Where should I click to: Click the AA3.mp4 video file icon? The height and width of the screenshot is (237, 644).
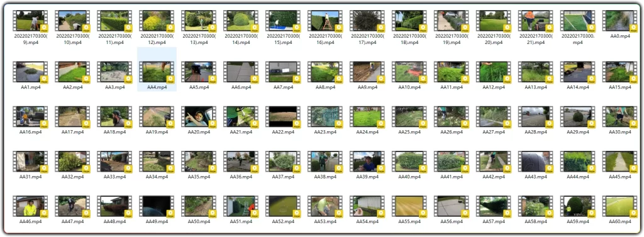[x=114, y=72]
